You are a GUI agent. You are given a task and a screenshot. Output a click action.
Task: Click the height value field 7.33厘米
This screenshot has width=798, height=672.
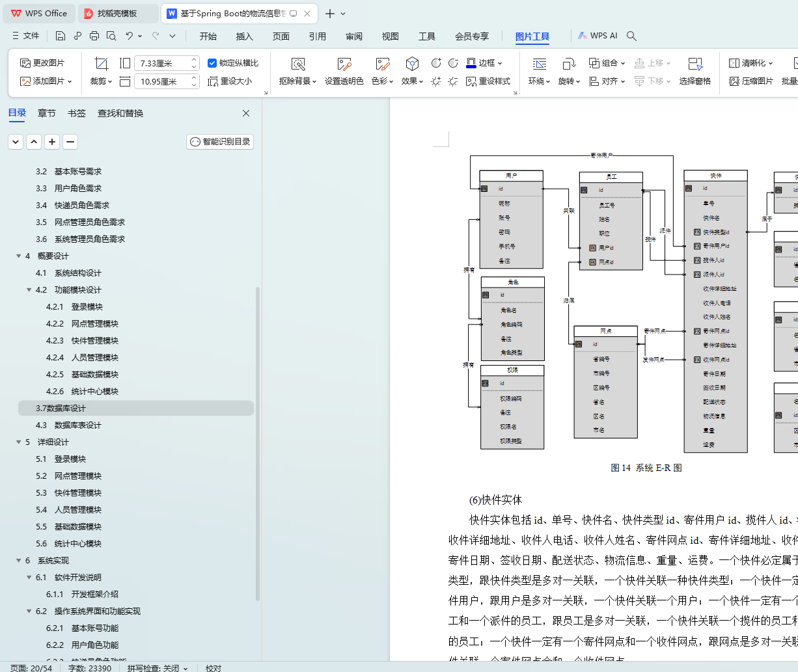coord(166,63)
